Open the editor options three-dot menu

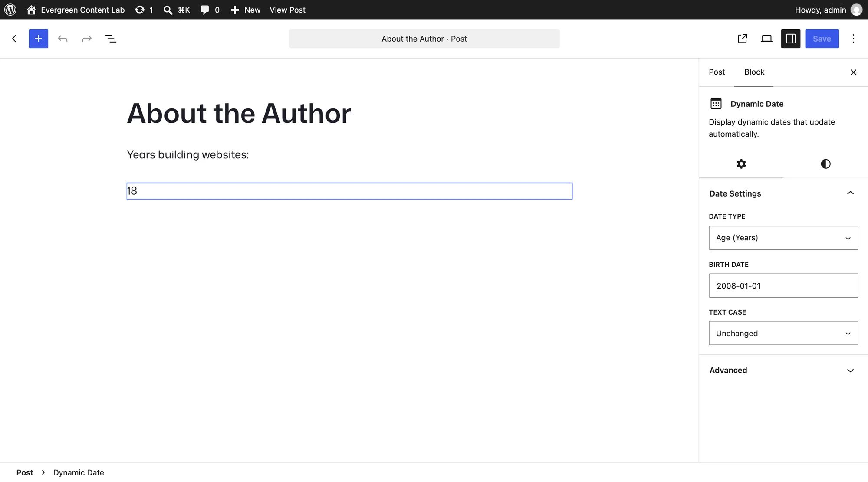pyautogui.click(x=853, y=39)
